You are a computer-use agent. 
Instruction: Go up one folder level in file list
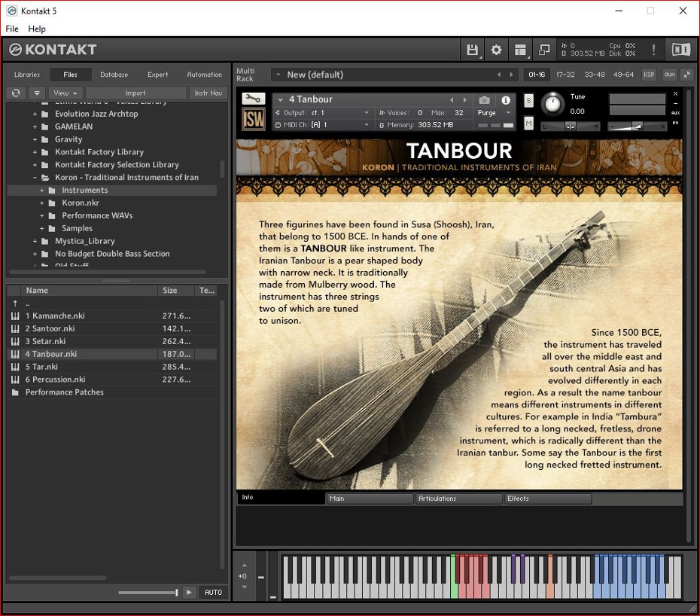pos(15,303)
